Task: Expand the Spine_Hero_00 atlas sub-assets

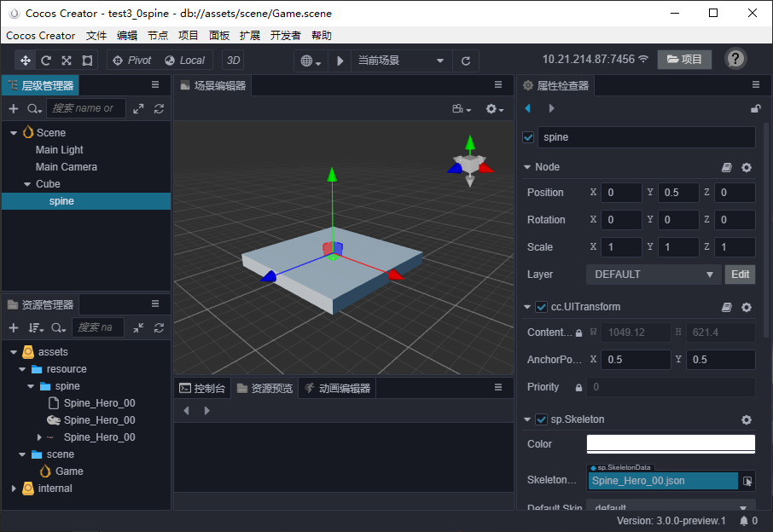Action: [x=39, y=437]
